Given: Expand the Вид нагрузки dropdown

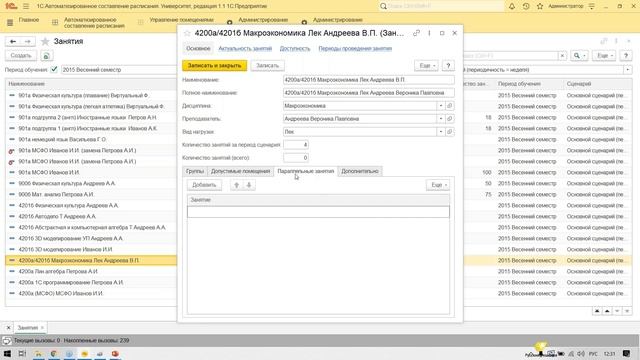Looking at the screenshot, I should click(x=441, y=132).
